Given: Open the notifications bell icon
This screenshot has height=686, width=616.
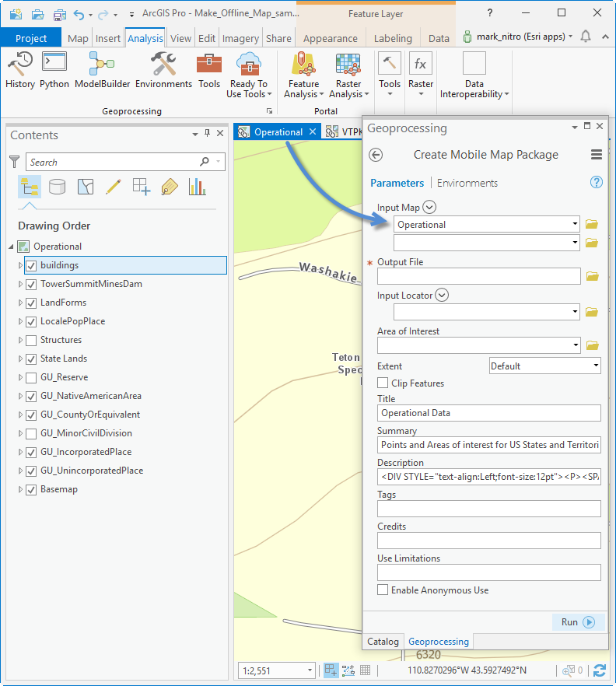Looking at the screenshot, I should (x=586, y=37).
